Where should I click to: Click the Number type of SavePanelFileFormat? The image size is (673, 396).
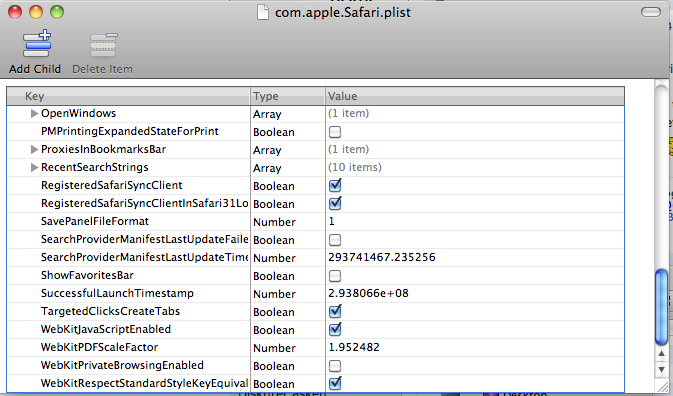click(x=274, y=222)
